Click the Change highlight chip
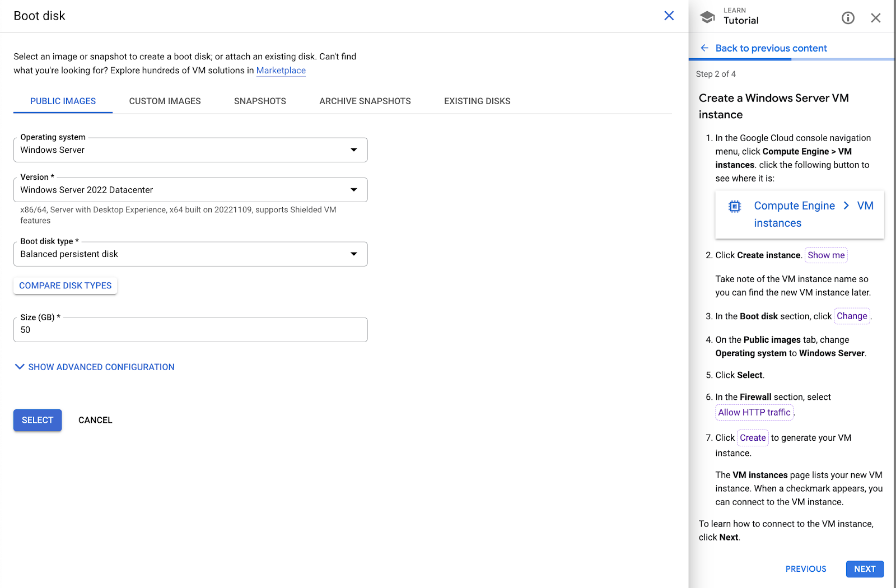The image size is (896, 588). pos(852,316)
